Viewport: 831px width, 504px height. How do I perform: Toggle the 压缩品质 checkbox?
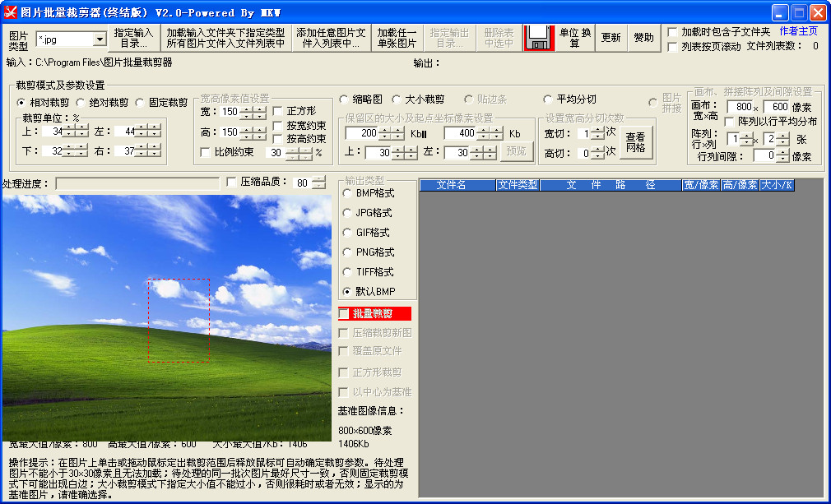pyautogui.click(x=231, y=183)
